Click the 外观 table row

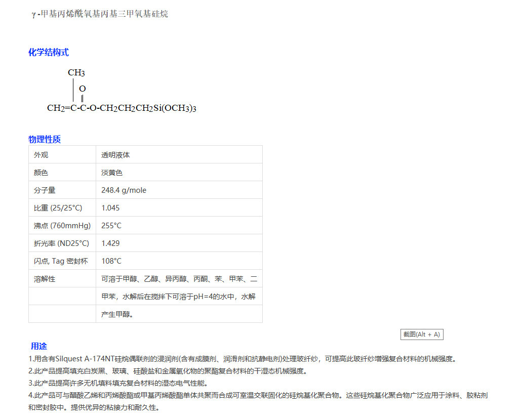(39, 154)
